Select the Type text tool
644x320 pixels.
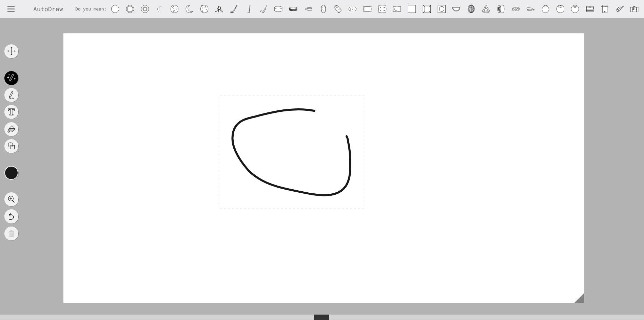pyautogui.click(x=11, y=112)
